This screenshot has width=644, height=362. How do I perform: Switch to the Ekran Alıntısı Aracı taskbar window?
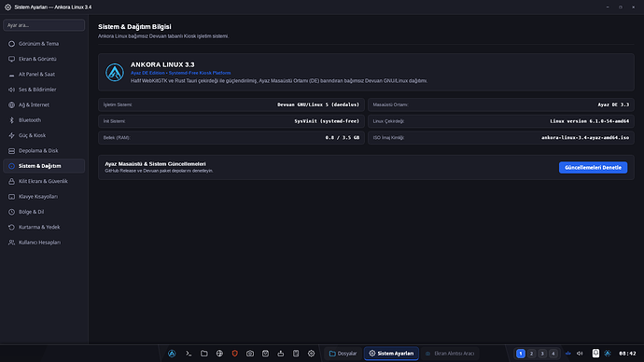(x=450, y=354)
